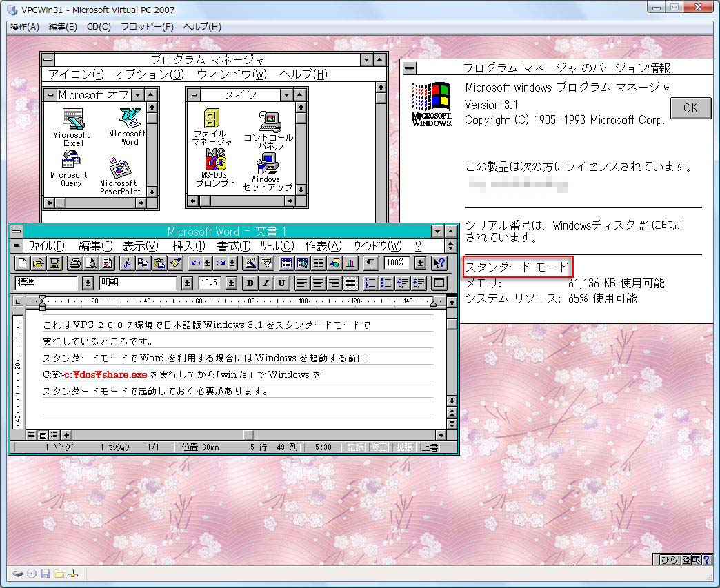
Task: Open the Microsoft Query icon
Action: point(70,168)
